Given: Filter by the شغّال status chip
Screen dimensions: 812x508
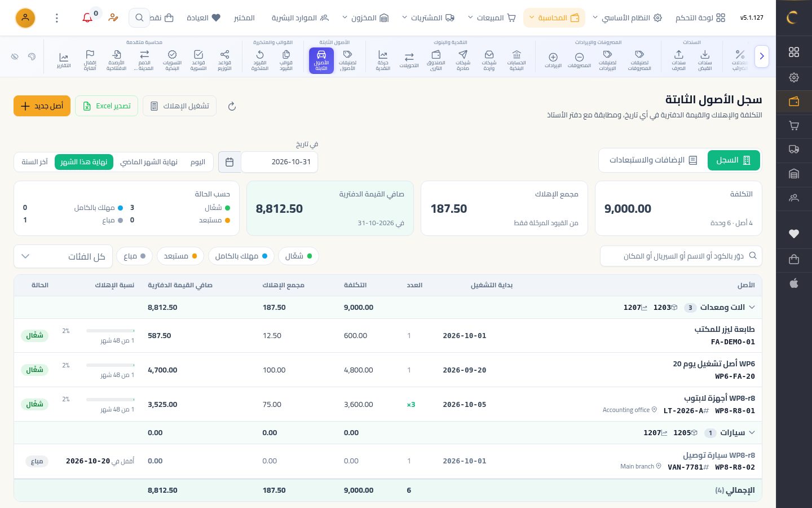Looking at the screenshot, I should [298, 256].
